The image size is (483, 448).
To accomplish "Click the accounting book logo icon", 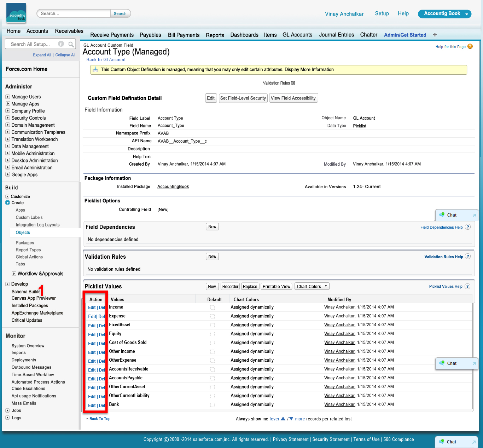I will [x=16, y=13].
